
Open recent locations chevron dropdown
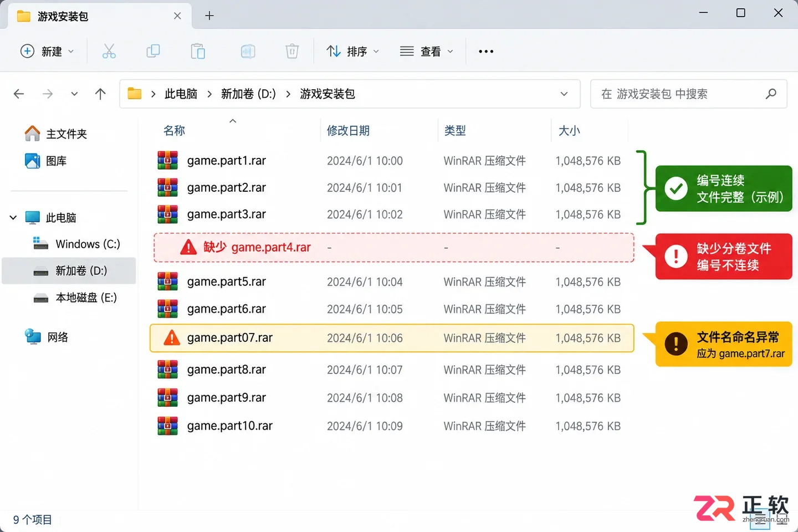[74, 94]
